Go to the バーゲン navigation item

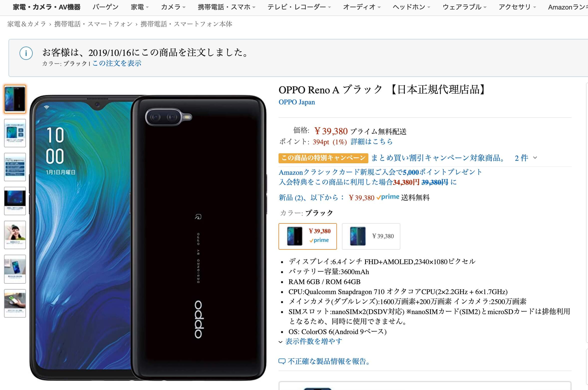click(x=105, y=7)
